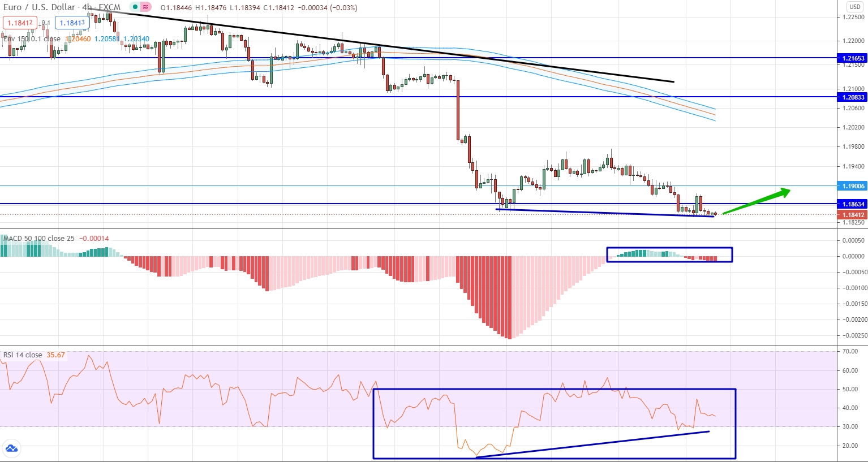Select the Env 150 0.1 close indicator legend

click(x=32, y=39)
